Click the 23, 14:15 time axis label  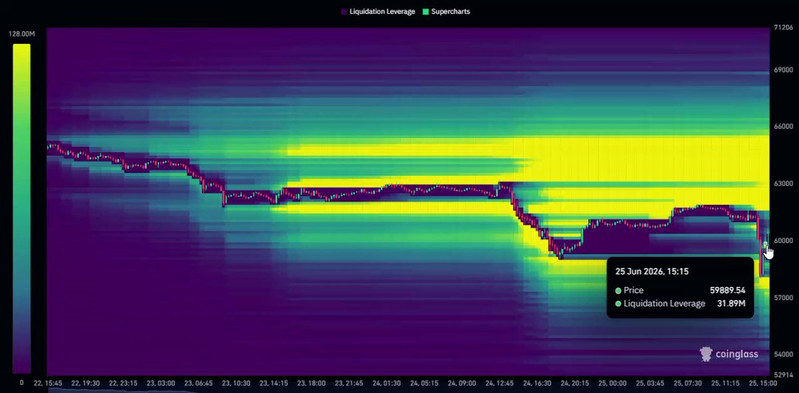point(274,383)
